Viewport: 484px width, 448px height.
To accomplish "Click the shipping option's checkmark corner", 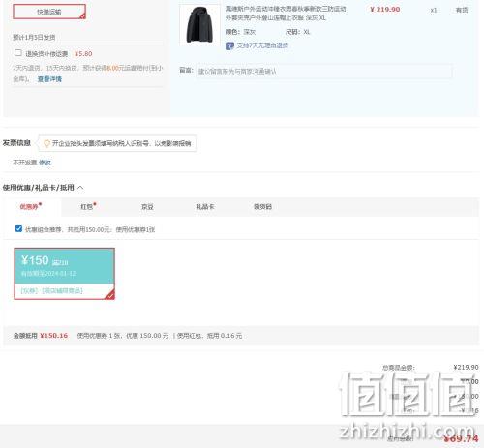I will point(82,15).
